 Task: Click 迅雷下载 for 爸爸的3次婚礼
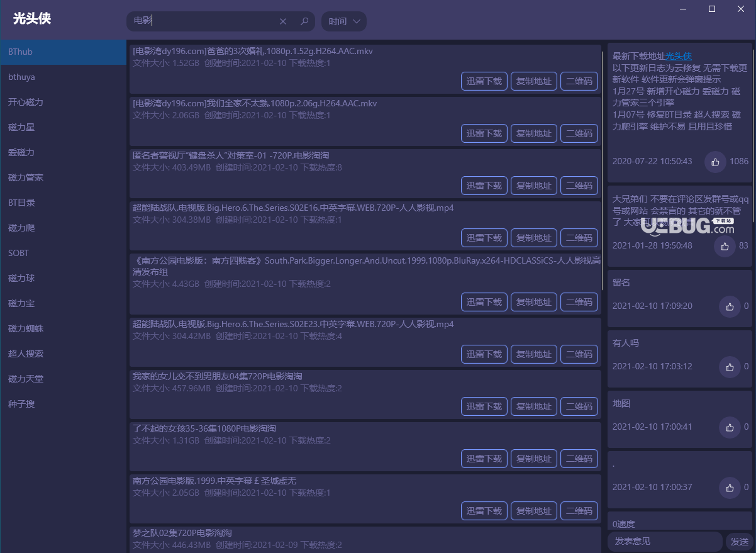point(484,81)
